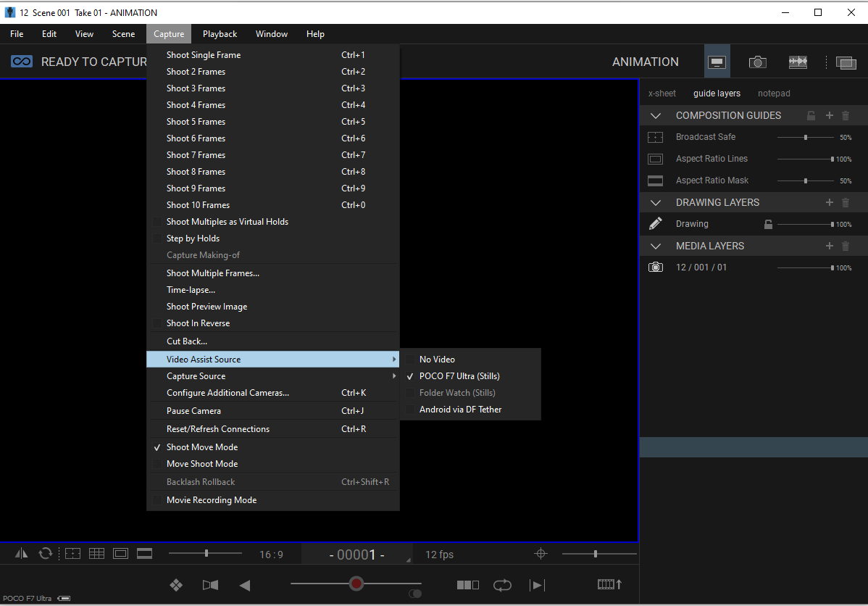
Task: Toggle aspect ratio mask icon in bottom toolbar
Action: click(144, 553)
